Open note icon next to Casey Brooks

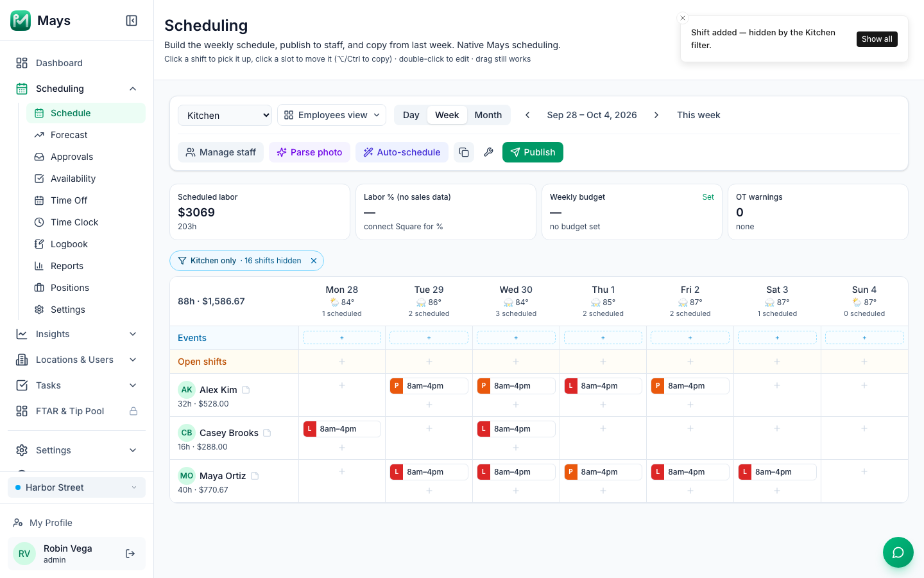click(267, 433)
